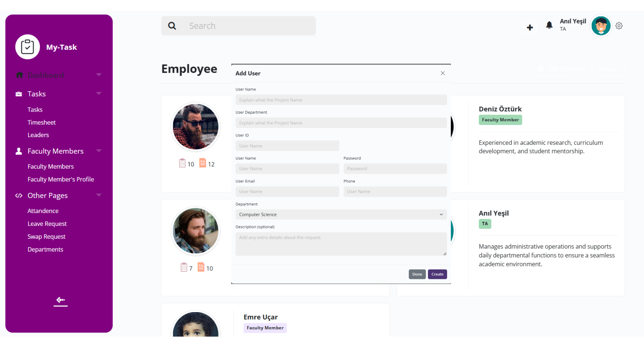Image resolution: width=644 pixels, height=362 pixels.
Task: Click the plus add icon in header
Action: (530, 27)
